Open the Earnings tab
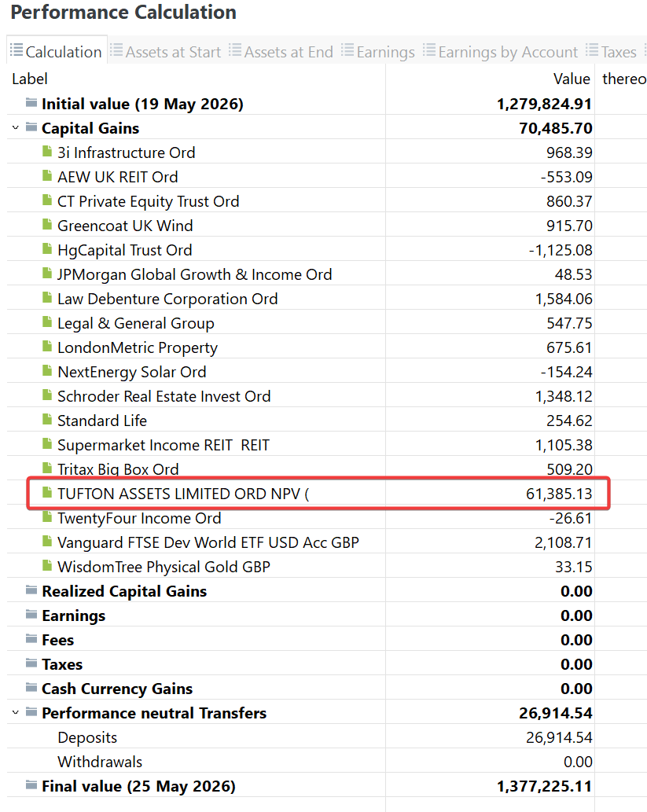Viewport: 647px width, 812px height. point(377,52)
